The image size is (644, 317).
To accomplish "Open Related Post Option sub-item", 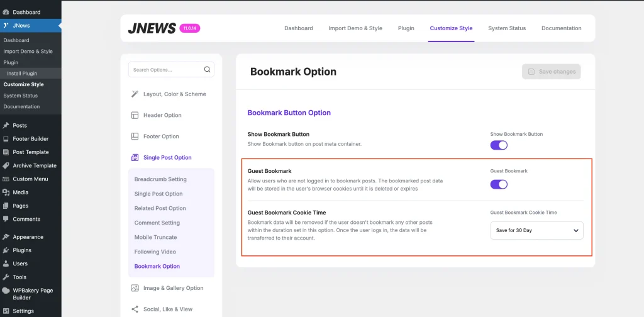I will click(160, 208).
